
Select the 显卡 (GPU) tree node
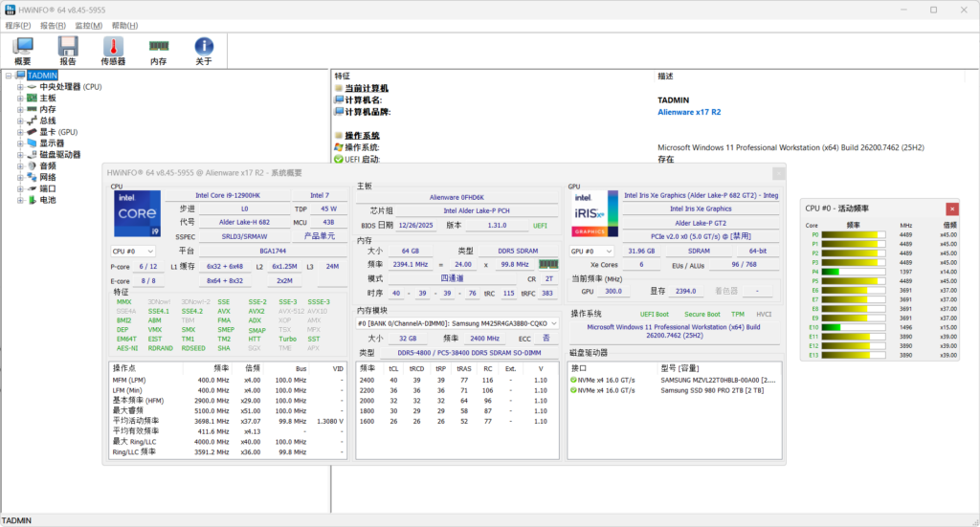click(58, 132)
